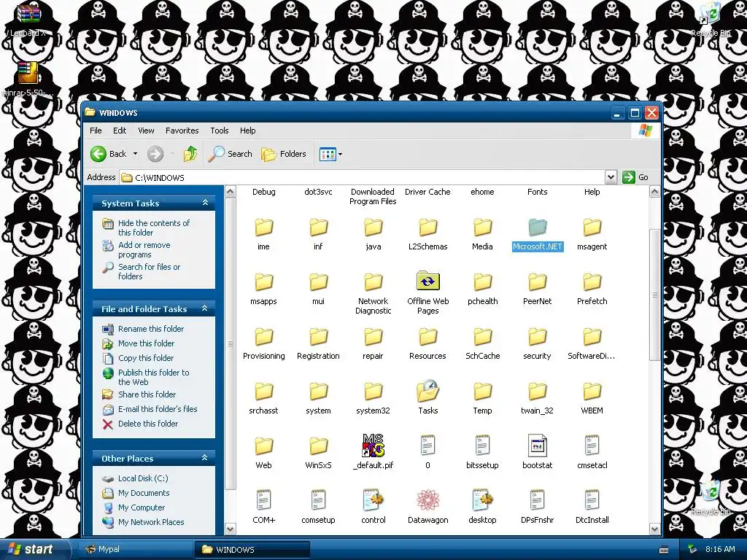The height and width of the screenshot is (560, 747).
Task: Click task pane scroll down arrow
Action: (230, 529)
